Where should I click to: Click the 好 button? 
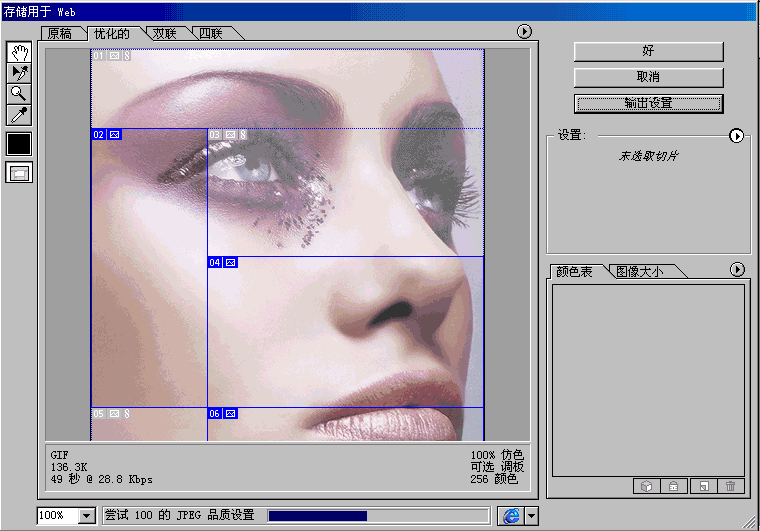[x=648, y=51]
